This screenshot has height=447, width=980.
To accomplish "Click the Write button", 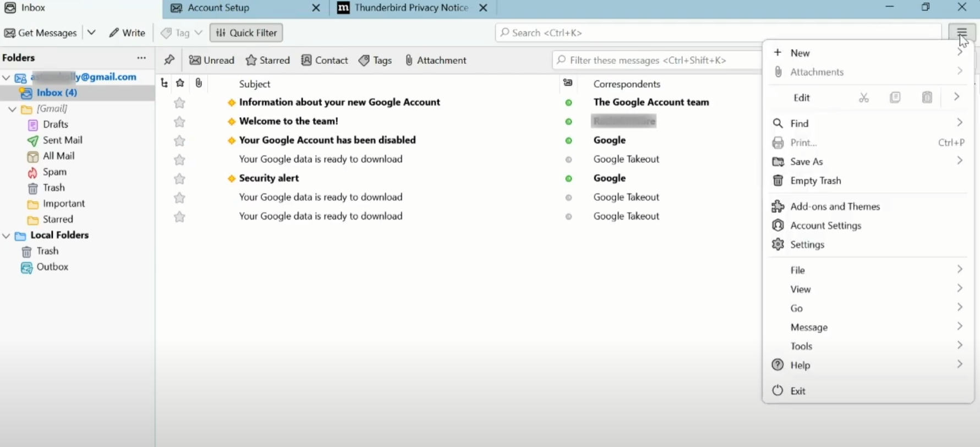I will pyautogui.click(x=127, y=32).
